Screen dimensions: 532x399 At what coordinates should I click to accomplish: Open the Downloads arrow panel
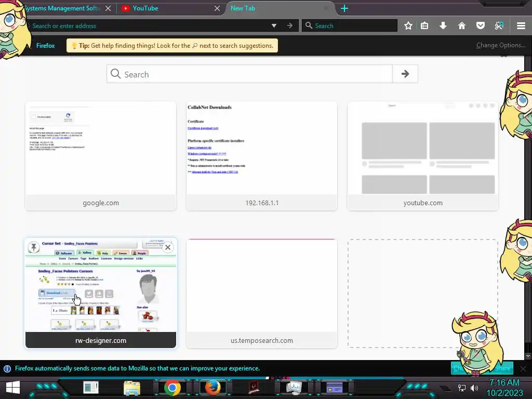click(443, 26)
